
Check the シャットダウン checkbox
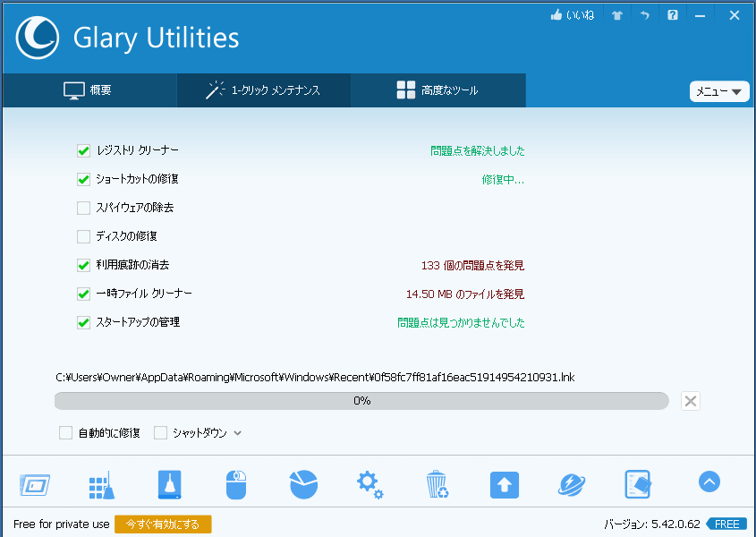pyautogui.click(x=160, y=433)
